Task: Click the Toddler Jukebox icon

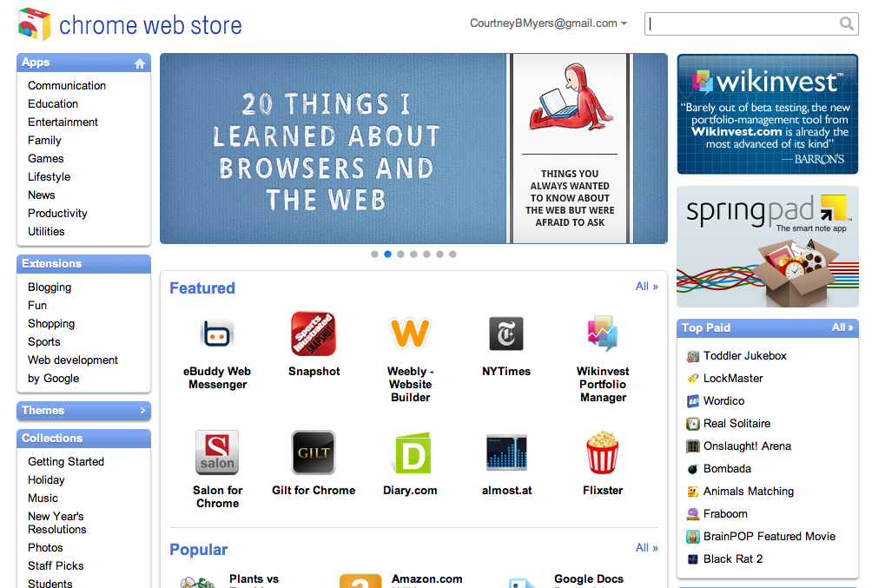Action: [693, 356]
